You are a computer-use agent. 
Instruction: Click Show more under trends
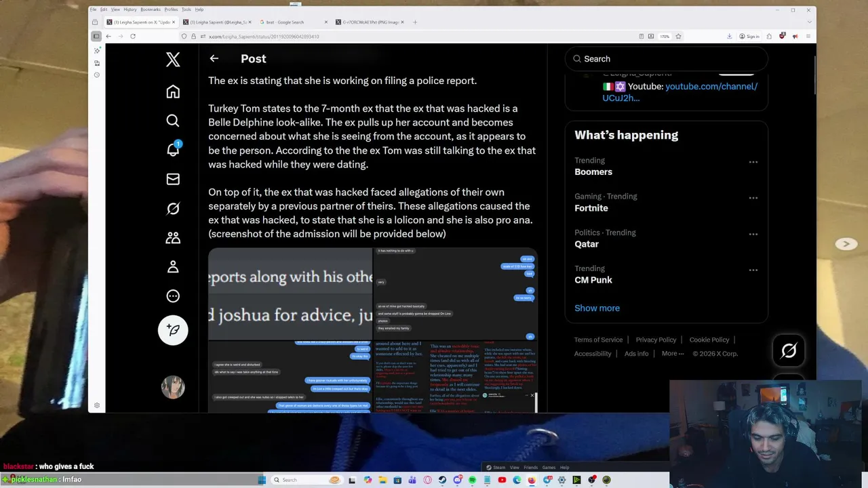597,308
